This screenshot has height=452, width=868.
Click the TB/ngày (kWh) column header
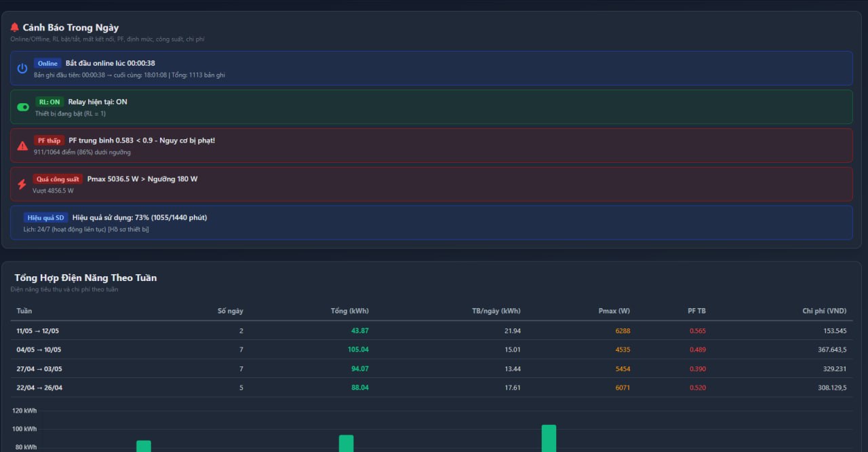coord(496,311)
